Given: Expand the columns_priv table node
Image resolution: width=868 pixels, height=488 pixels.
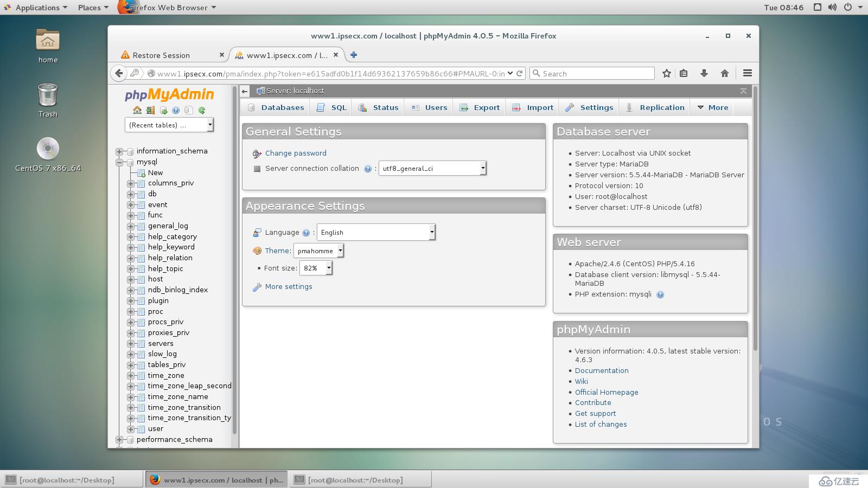Looking at the screenshot, I should tap(130, 183).
